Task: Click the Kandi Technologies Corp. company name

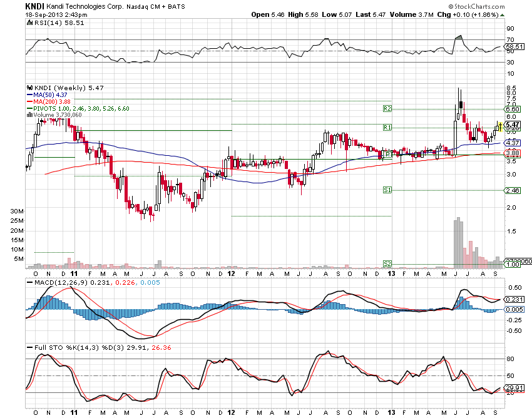Action: point(85,6)
